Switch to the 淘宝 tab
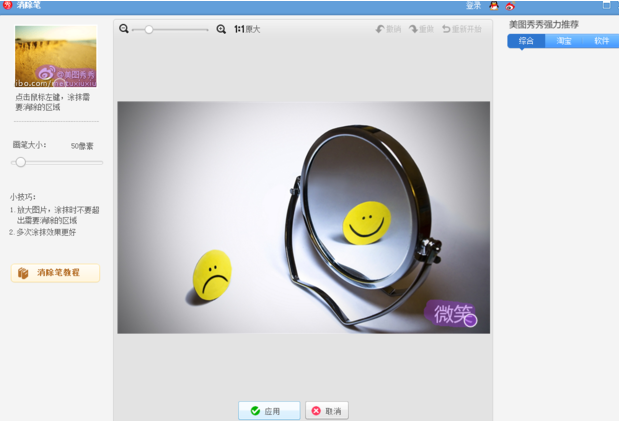Image resolution: width=620 pixels, height=424 pixels. coord(564,41)
